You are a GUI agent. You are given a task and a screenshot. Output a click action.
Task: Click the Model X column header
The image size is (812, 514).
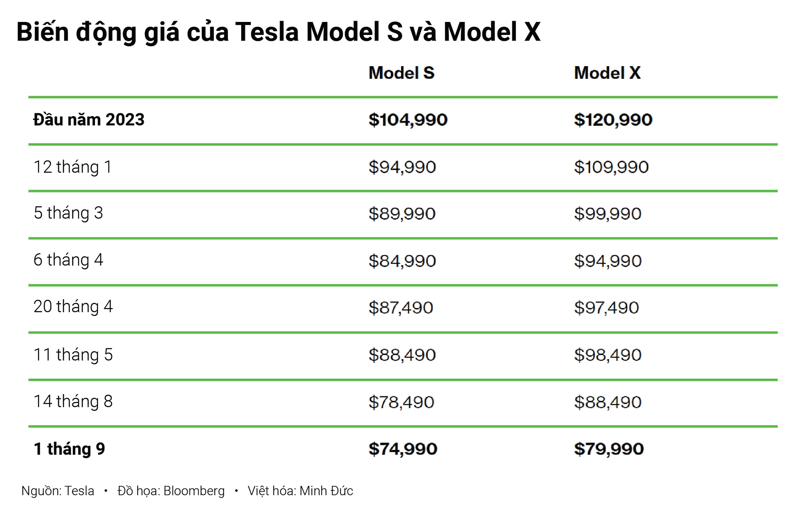pos(607,73)
